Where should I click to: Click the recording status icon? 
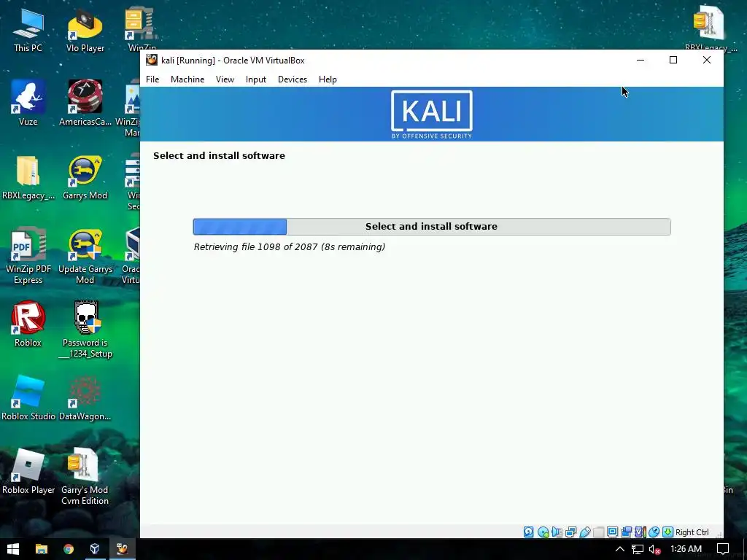[627, 532]
